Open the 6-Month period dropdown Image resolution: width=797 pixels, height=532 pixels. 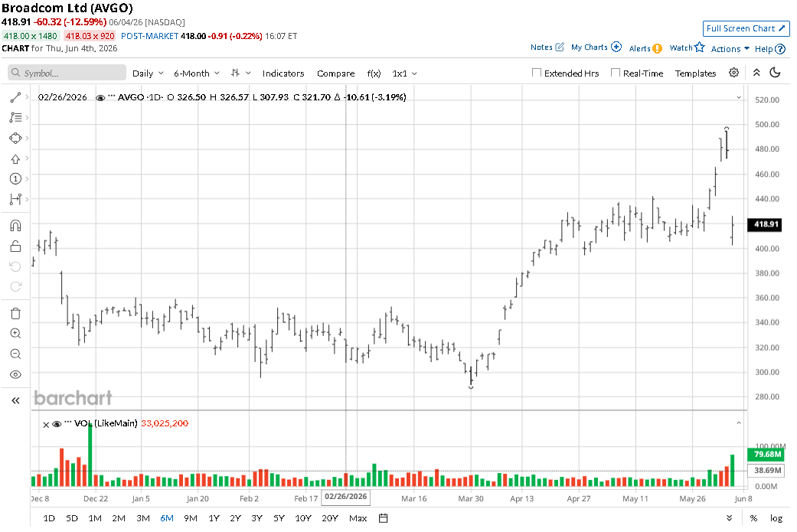pos(197,73)
